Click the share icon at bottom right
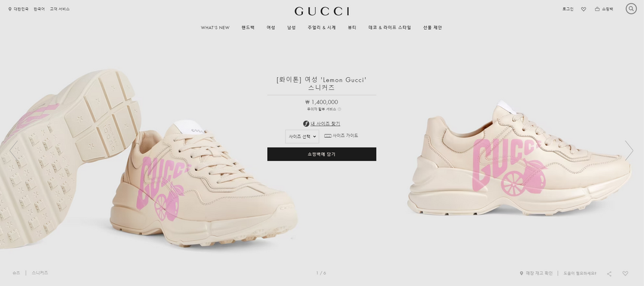The height and width of the screenshot is (286, 644). (609, 273)
